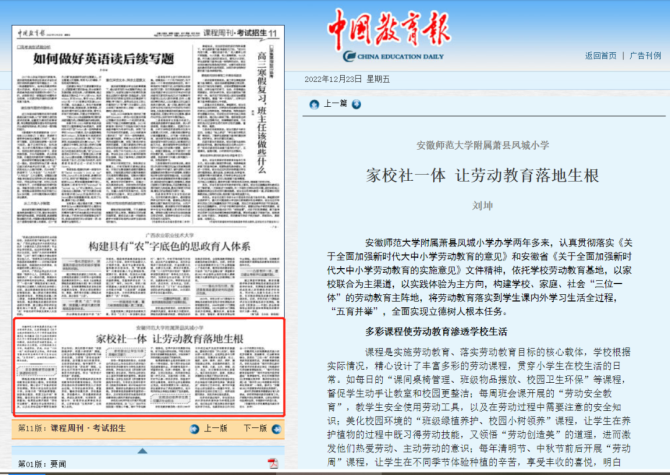Click the author name 刘坤
Image resolution: width=670 pixels, height=475 pixels.
click(x=482, y=205)
